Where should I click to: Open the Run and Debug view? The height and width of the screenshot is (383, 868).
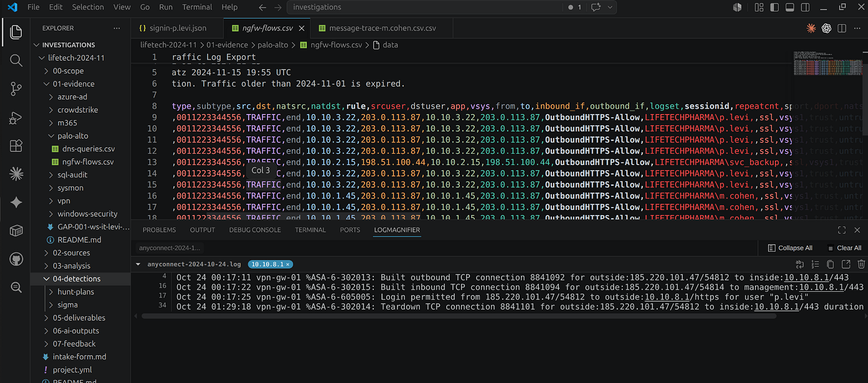[x=16, y=118]
